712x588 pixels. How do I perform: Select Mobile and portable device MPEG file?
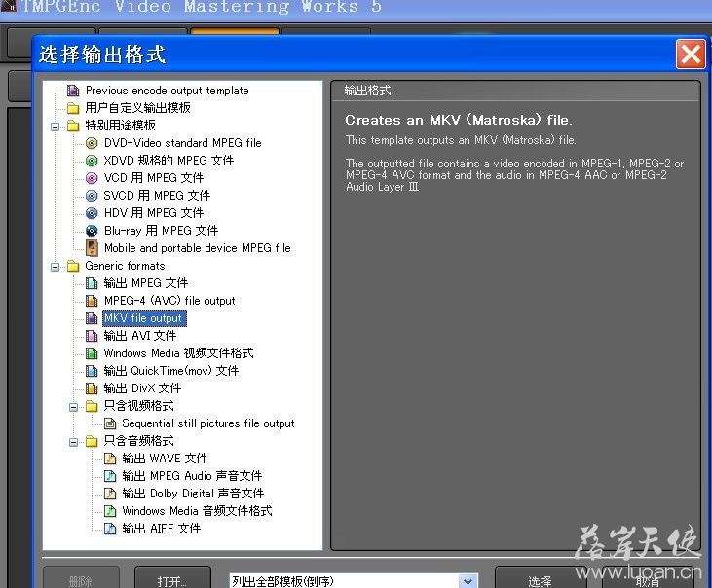point(198,248)
